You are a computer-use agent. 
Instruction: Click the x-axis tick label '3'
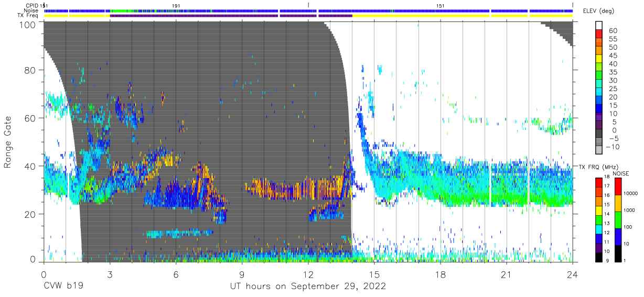(x=110, y=274)
